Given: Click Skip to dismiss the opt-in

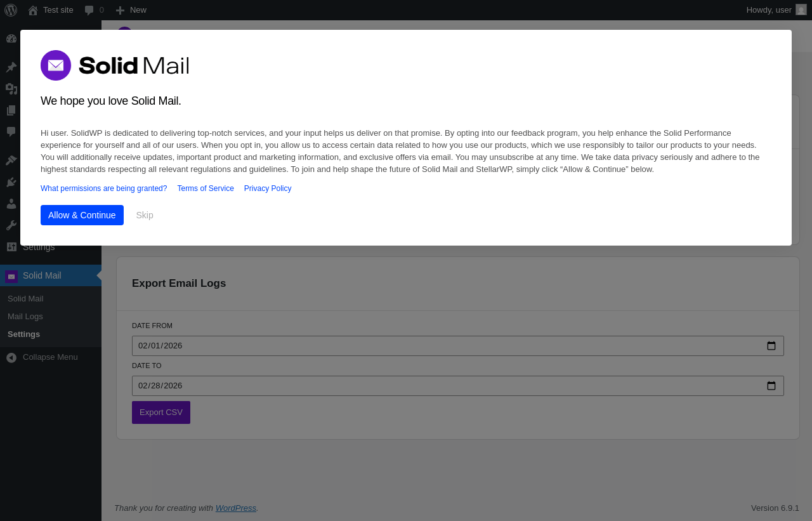Looking at the screenshot, I should [x=145, y=215].
